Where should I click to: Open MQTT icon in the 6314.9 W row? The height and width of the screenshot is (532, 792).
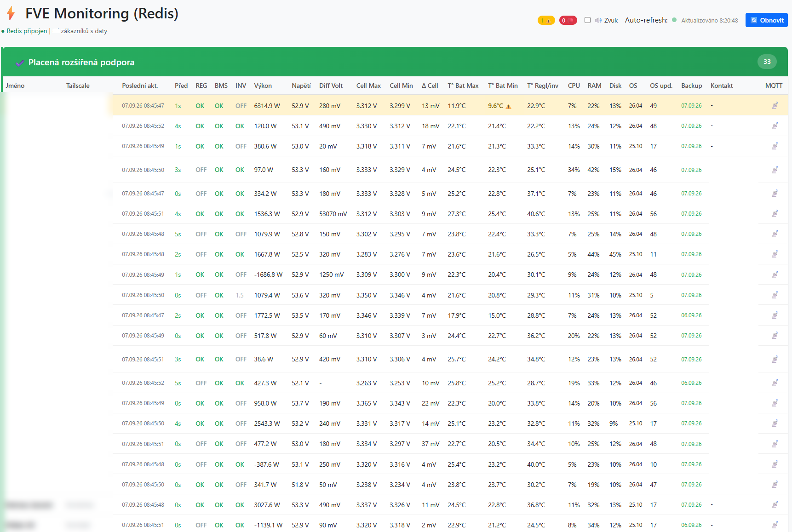775,105
